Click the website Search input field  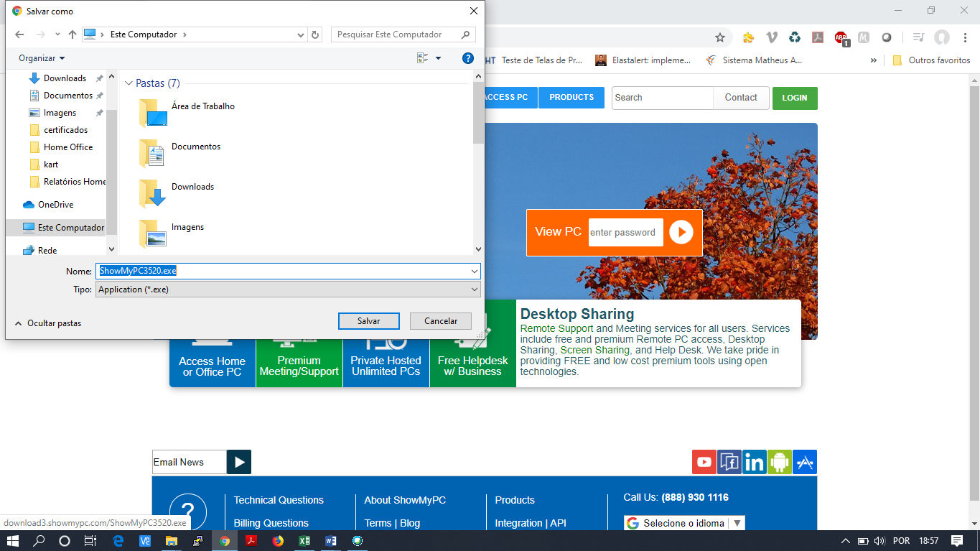(663, 98)
